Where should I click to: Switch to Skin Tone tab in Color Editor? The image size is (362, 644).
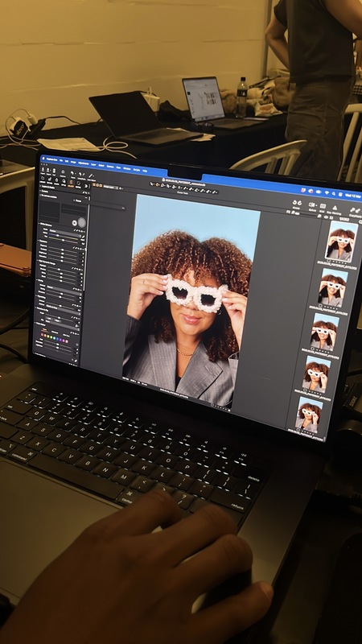(66, 335)
